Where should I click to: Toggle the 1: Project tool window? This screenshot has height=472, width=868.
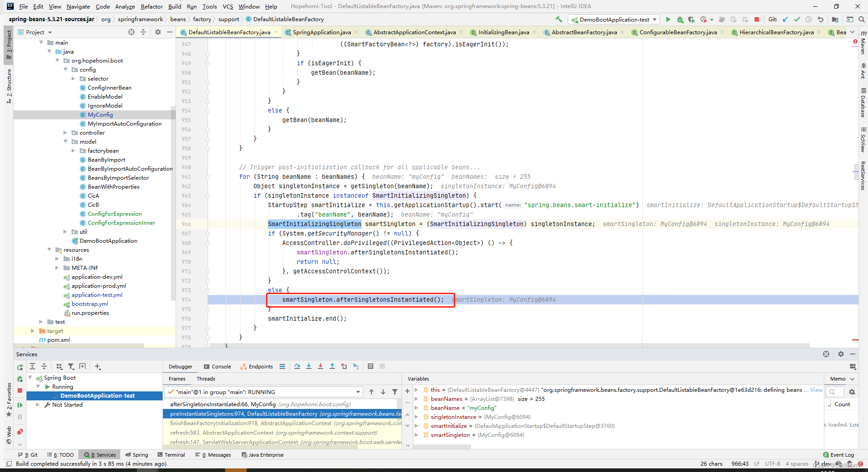(9, 45)
